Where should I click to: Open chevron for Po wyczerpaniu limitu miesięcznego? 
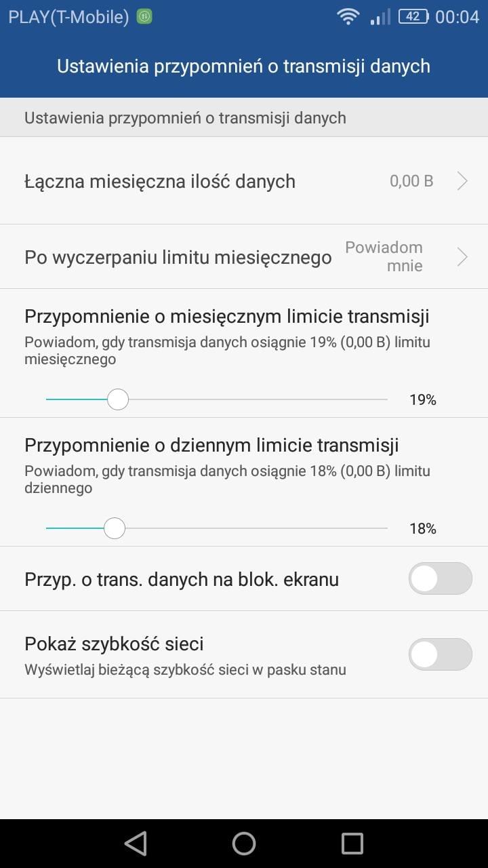pos(462,257)
